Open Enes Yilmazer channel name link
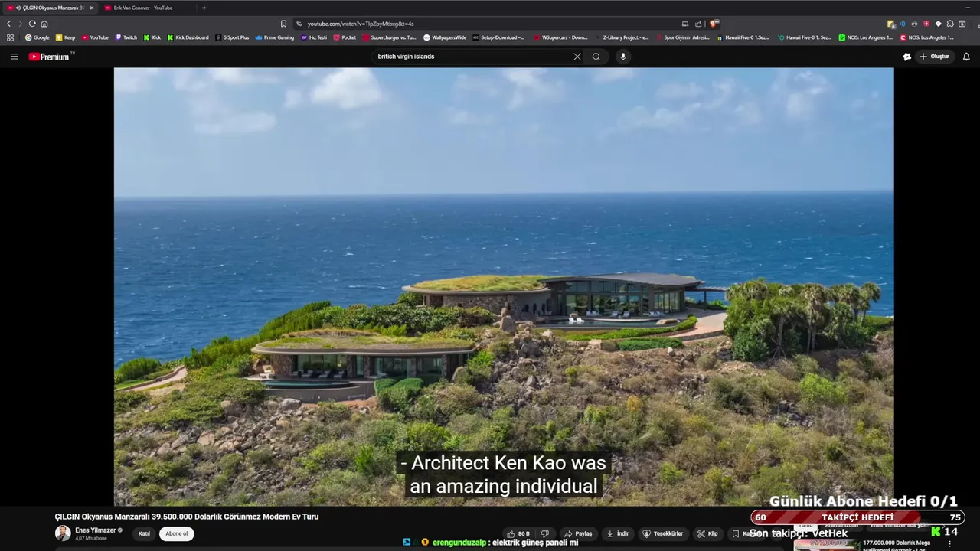The width and height of the screenshot is (980, 551). coord(95,530)
